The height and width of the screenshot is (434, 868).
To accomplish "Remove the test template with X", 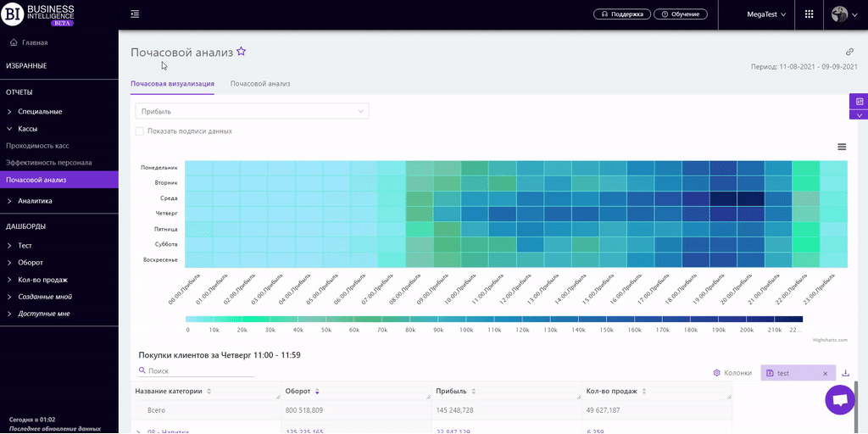I will click(825, 373).
